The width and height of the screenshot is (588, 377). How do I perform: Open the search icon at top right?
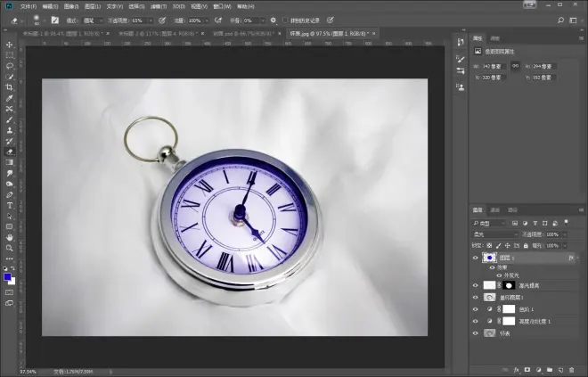pyautogui.click(x=560, y=20)
